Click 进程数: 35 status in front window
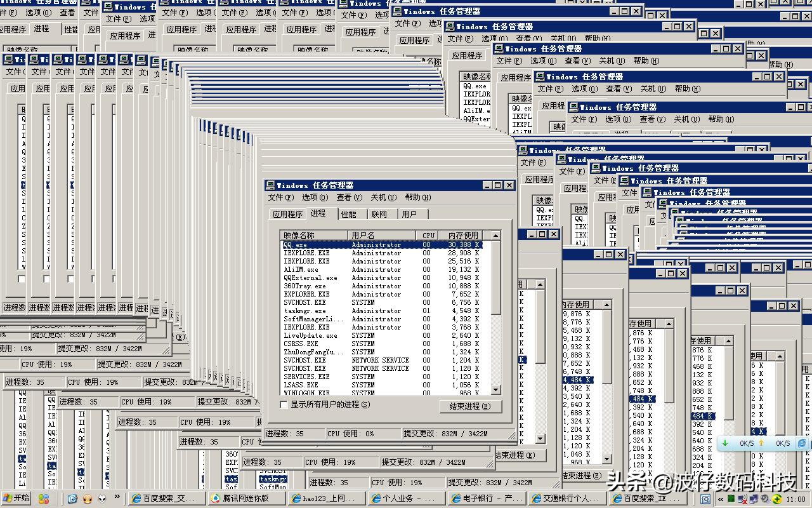 [x=294, y=434]
